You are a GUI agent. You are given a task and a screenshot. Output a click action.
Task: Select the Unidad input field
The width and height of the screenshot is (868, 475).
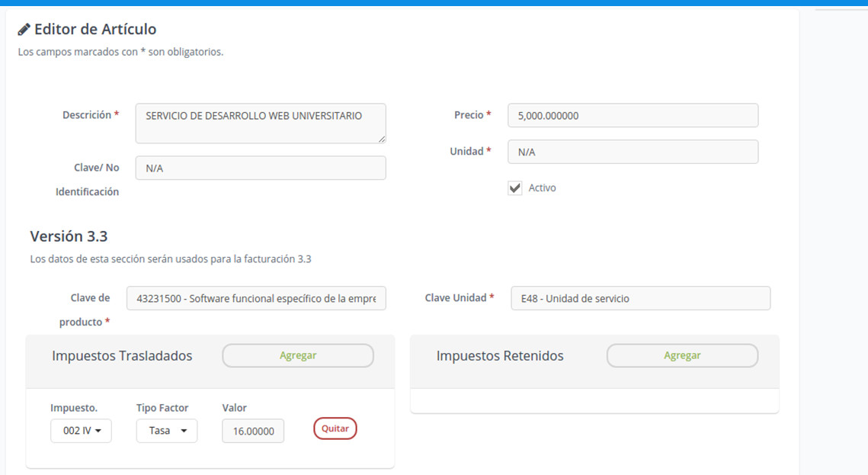pos(632,152)
